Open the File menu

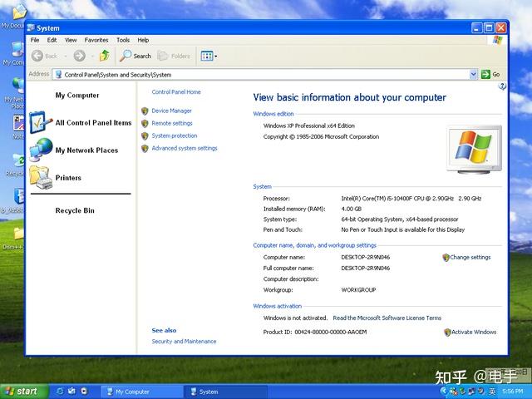tap(35, 40)
